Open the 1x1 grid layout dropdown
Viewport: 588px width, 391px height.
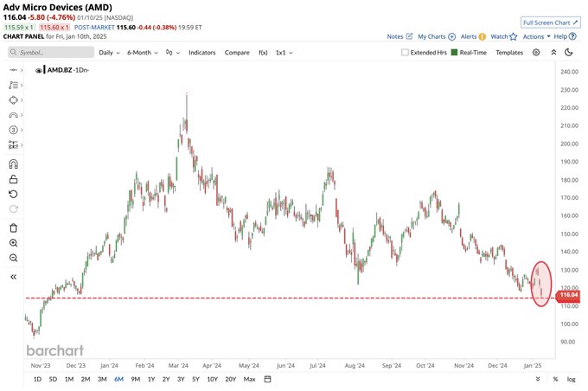[284, 53]
